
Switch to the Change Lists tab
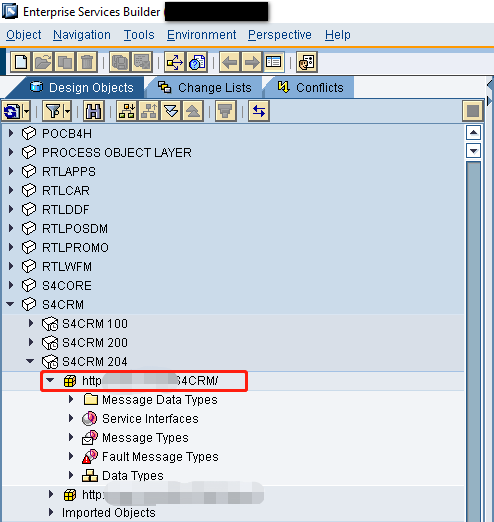tap(204, 88)
